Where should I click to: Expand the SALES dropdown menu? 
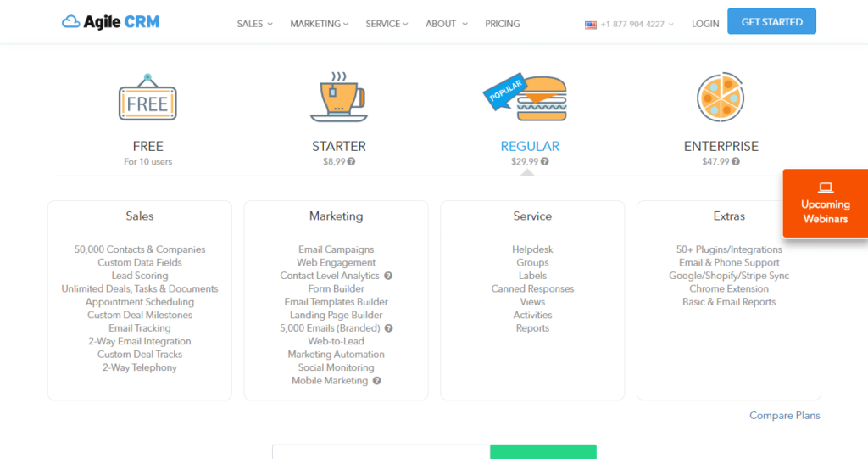coord(254,24)
